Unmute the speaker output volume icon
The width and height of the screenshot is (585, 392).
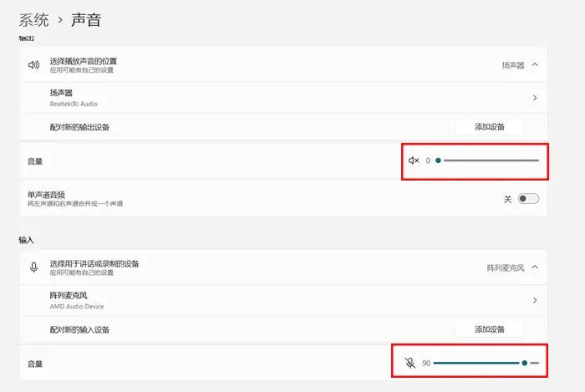pyautogui.click(x=413, y=160)
